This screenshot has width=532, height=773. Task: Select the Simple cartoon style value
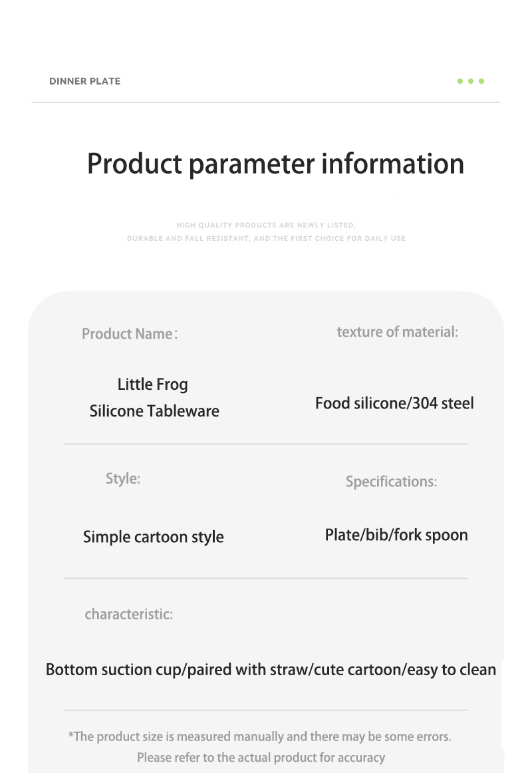click(x=153, y=537)
